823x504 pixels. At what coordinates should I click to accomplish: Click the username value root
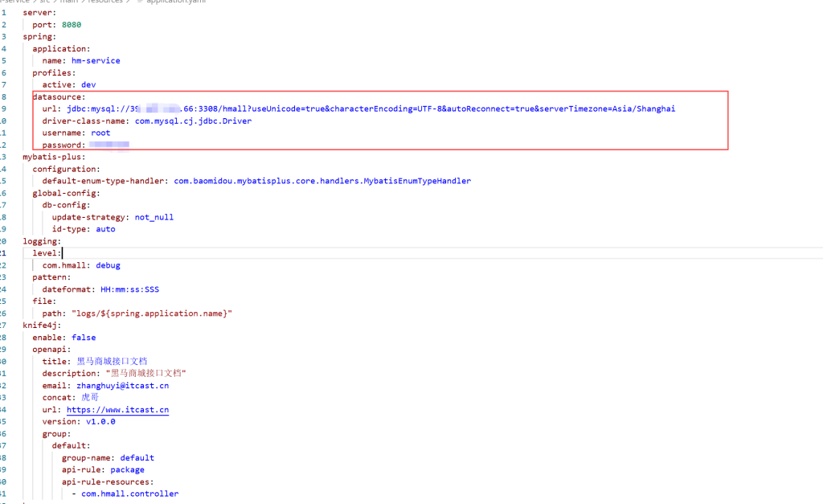click(x=100, y=133)
